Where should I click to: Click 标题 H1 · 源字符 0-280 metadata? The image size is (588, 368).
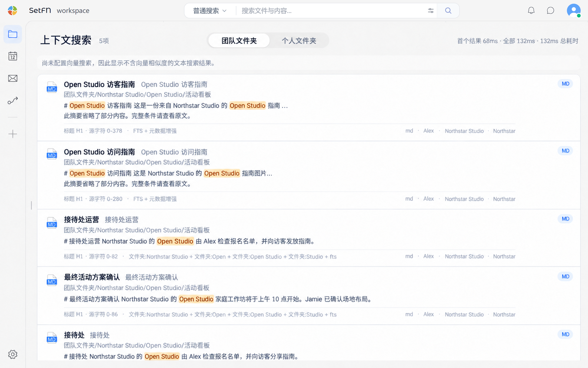point(93,199)
